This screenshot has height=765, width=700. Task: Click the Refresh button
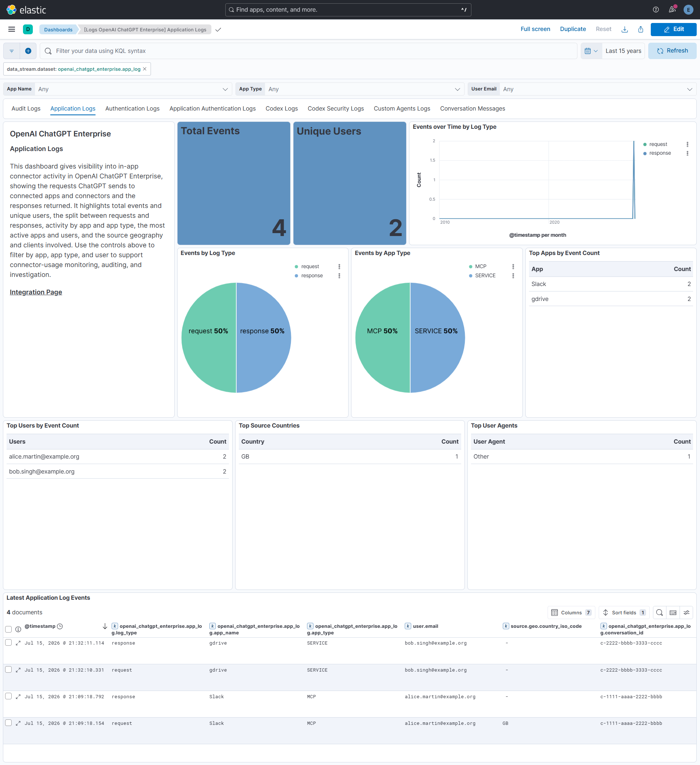pos(672,51)
